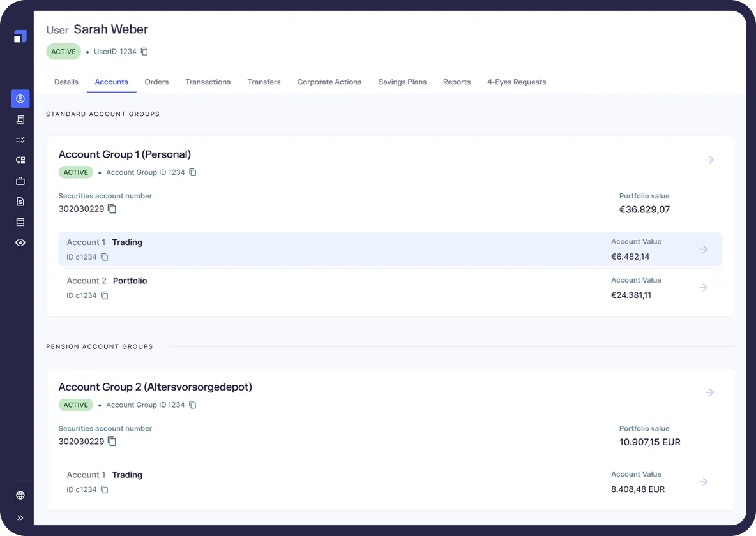Click account value €24.381,11

point(631,295)
